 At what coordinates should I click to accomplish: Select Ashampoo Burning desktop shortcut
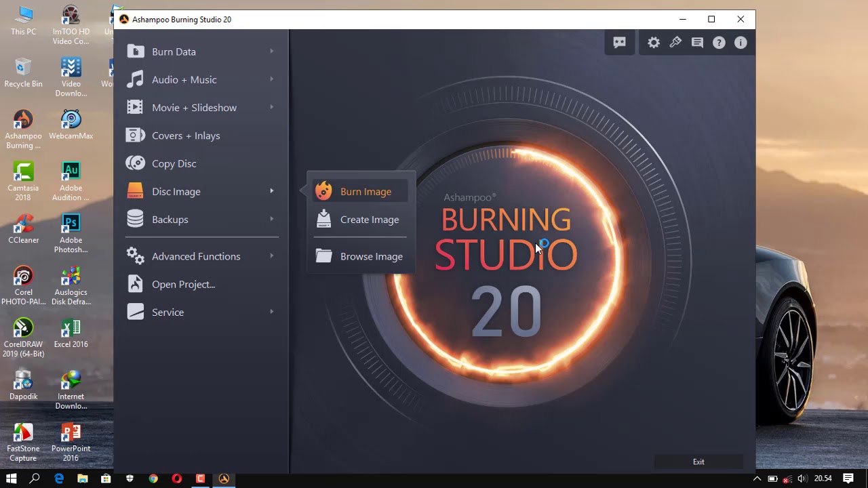click(x=23, y=129)
